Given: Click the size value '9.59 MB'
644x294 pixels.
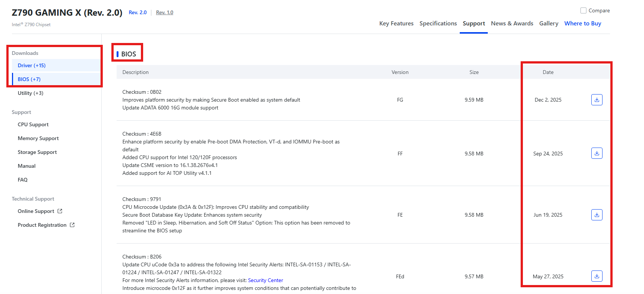Looking at the screenshot, I should (474, 100).
